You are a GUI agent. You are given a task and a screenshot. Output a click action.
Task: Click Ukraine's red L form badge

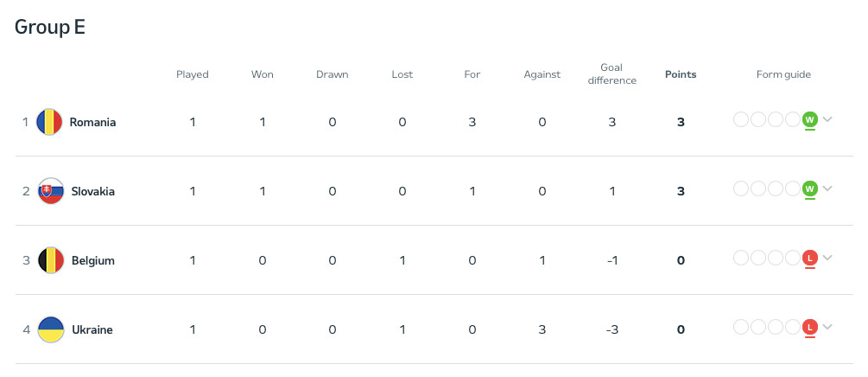(x=809, y=327)
